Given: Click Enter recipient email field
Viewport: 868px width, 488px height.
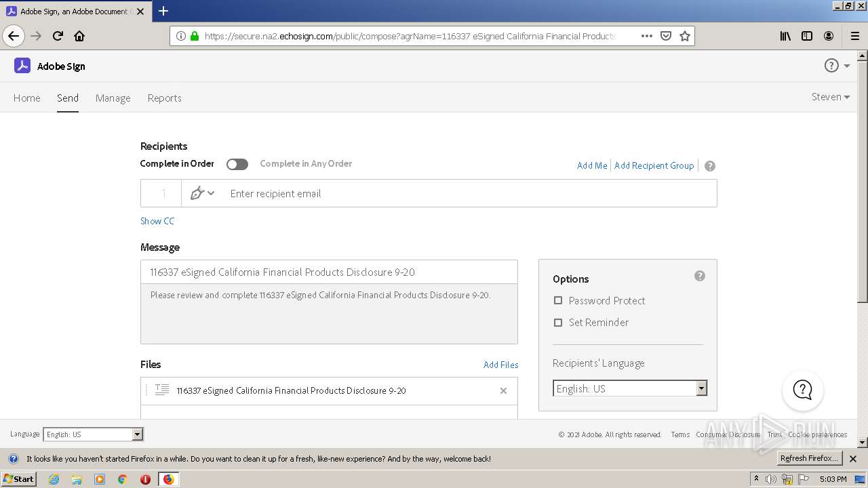Looking at the screenshot, I should click(469, 193).
